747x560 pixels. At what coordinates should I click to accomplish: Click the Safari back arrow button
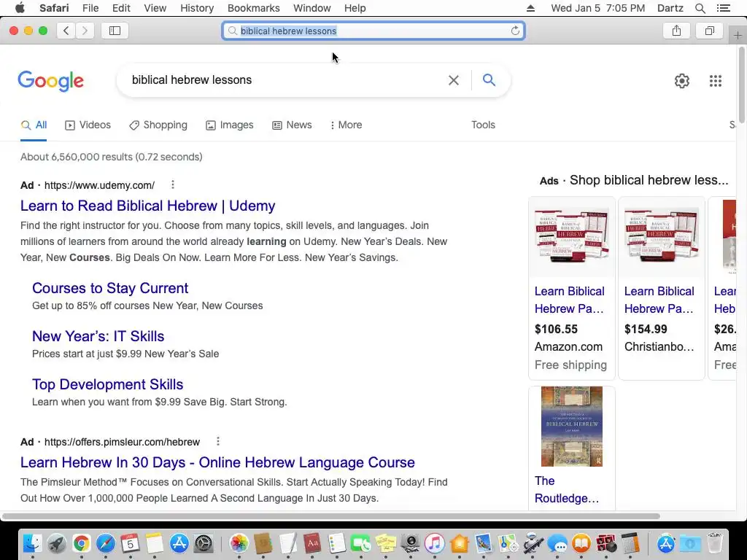click(x=66, y=31)
